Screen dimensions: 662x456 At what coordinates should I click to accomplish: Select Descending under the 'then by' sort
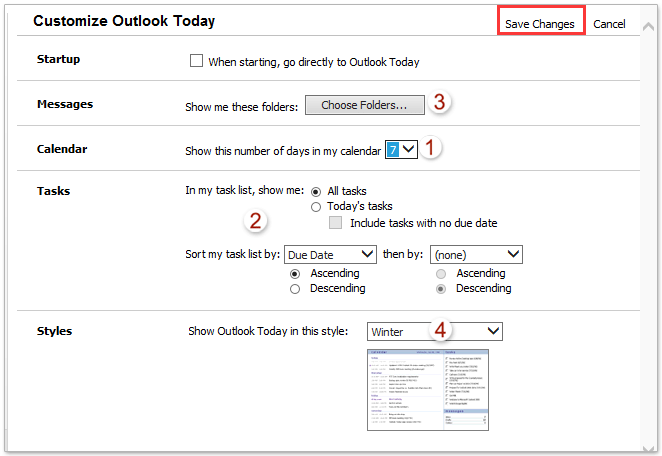441,289
